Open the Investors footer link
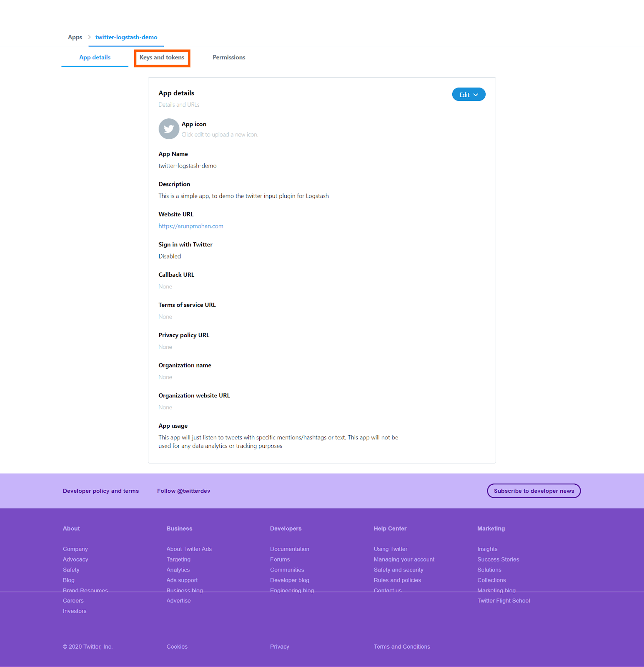644x667 pixels. click(75, 611)
